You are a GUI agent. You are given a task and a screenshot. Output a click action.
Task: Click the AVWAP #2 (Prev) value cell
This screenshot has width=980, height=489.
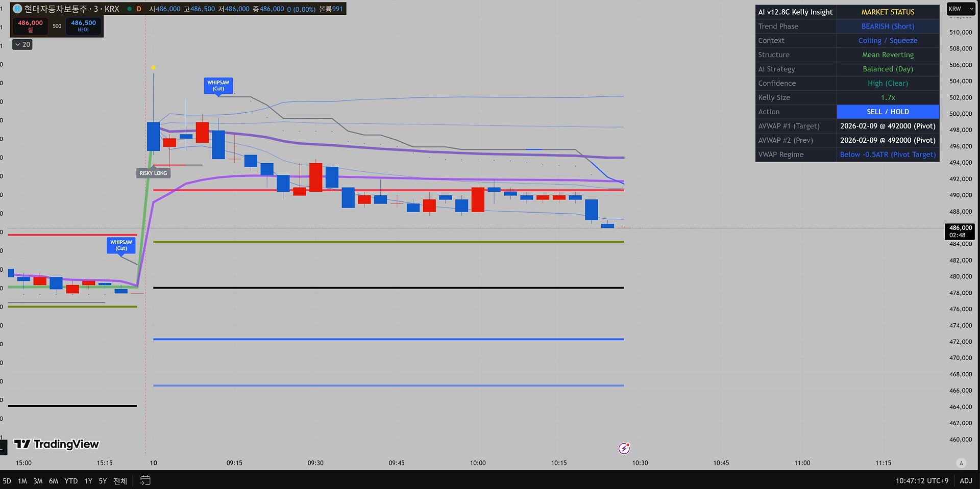click(x=888, y=140)
